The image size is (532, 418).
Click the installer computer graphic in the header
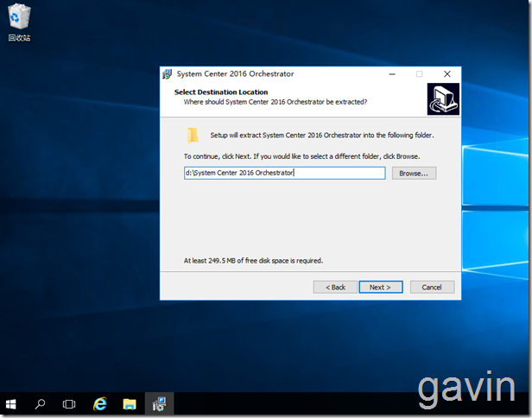tap(443, 99)
